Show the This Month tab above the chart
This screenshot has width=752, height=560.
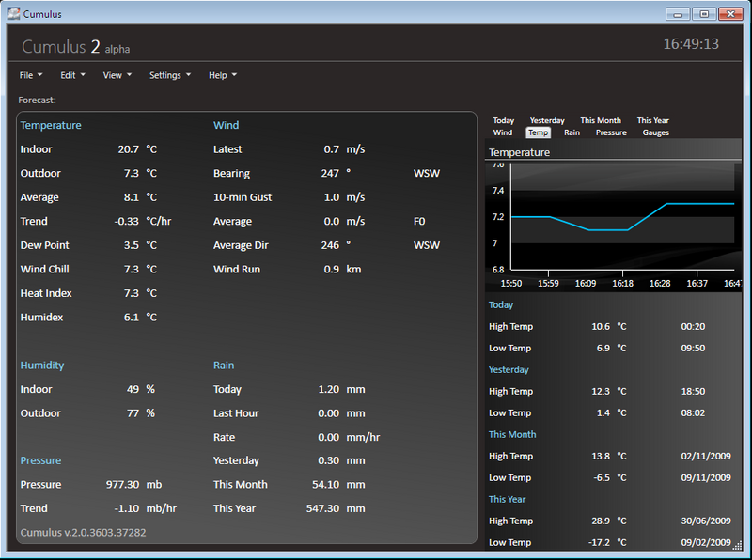[600, 120]
